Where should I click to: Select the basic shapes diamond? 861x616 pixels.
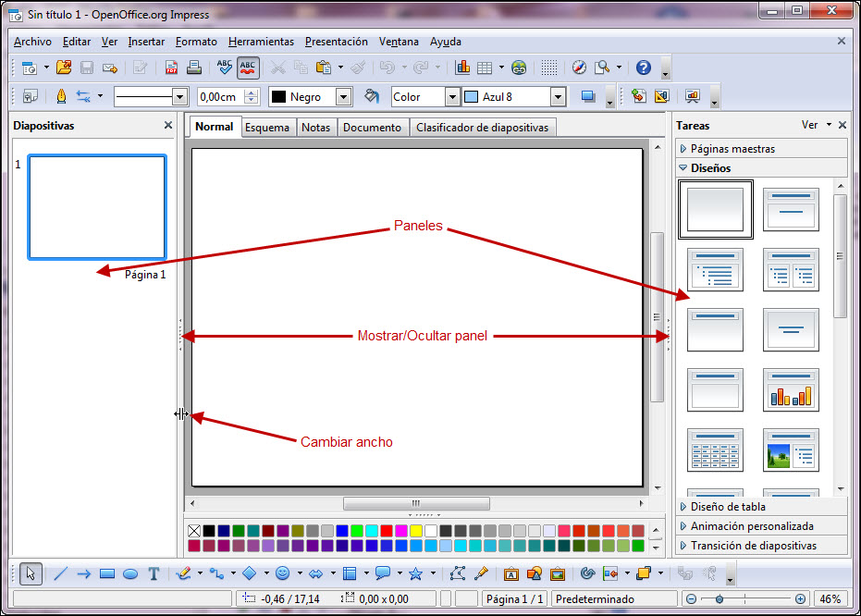250,573
